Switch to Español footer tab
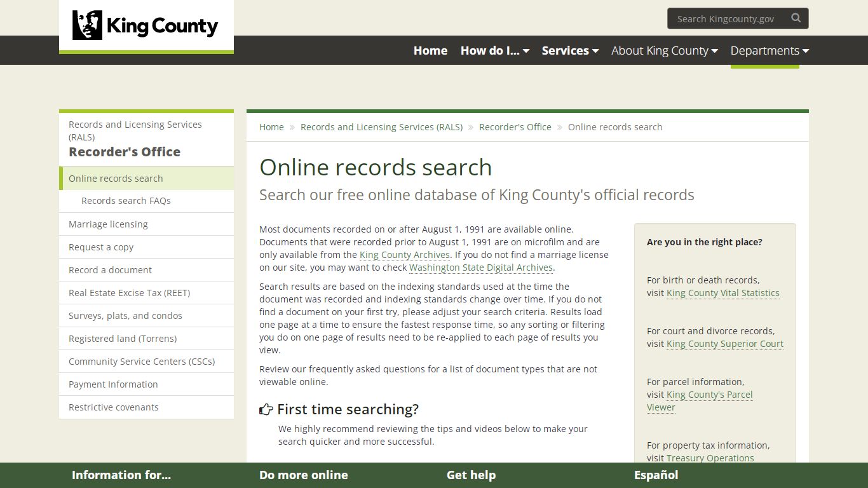868x488 pixels. [x=656, y=475]
